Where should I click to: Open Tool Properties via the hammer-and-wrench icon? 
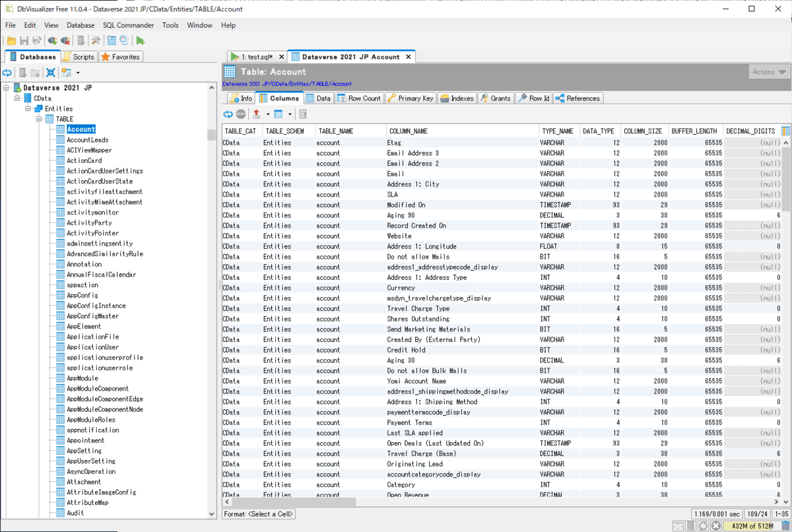coord(96,41)
